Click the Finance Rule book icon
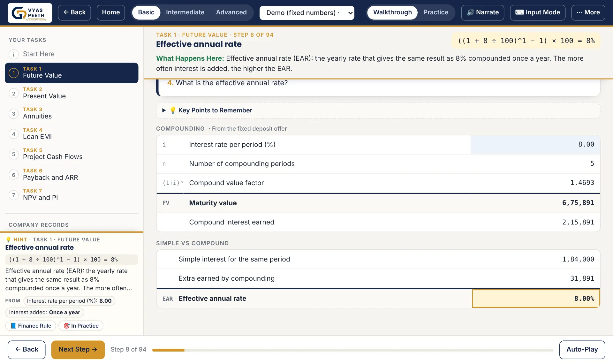Screen dimensions: 613x364 13,326
